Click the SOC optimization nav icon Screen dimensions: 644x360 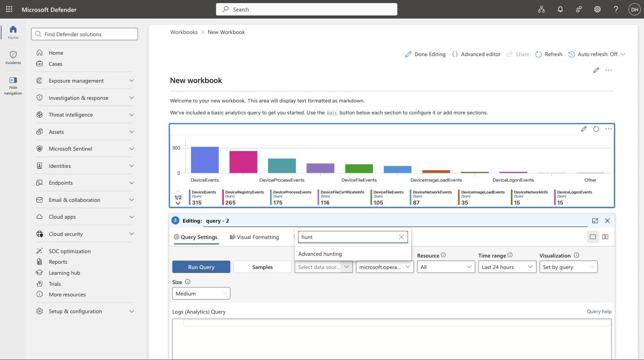coord(39,251)
